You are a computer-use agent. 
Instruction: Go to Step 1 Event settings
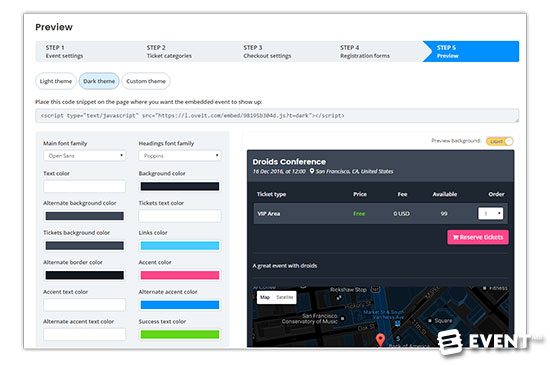pyautogui.click(x=65, y=52)
